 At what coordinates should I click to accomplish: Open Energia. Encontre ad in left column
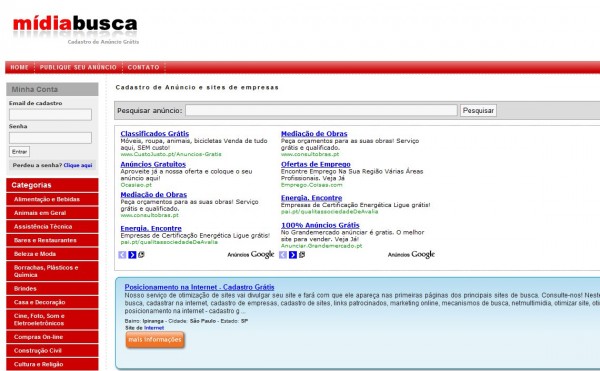pyautogui.click(x=151, y=228)
